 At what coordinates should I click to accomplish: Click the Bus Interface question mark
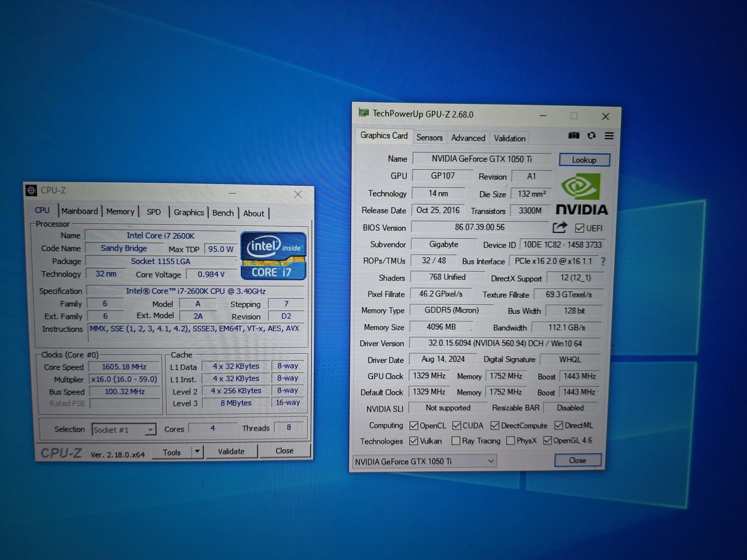[x=603, y=261]
